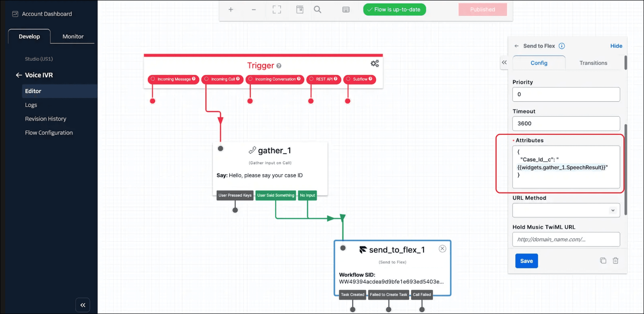Click the fit-to-screen icon in toolbar

[x=276, y=9]
